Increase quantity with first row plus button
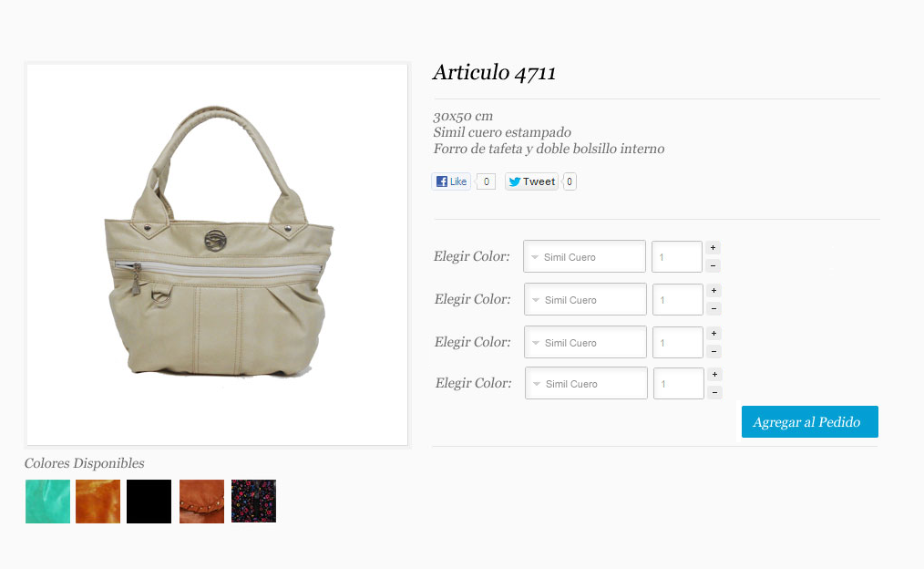 (x=713, y=248)
